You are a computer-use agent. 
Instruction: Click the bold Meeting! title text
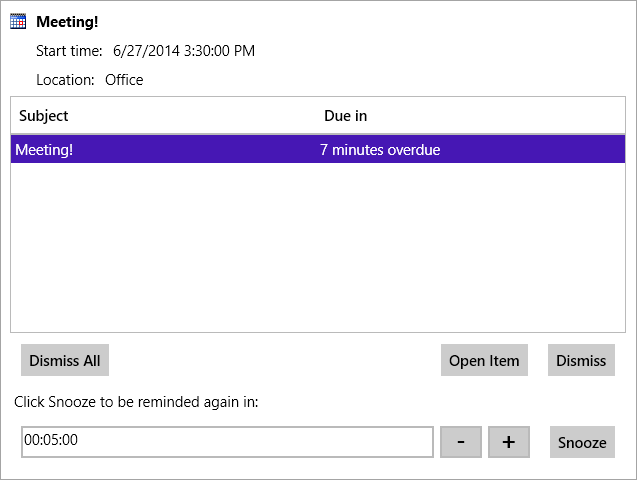(67, 21)
